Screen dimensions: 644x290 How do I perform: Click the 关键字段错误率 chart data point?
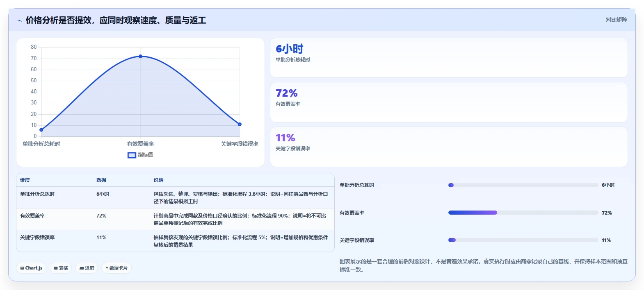240,124
